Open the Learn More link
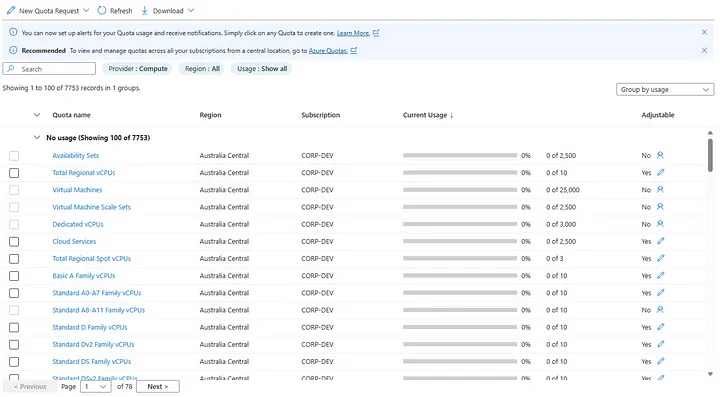The width and height of the screenshot is (720, 397). tap(353, 33)
